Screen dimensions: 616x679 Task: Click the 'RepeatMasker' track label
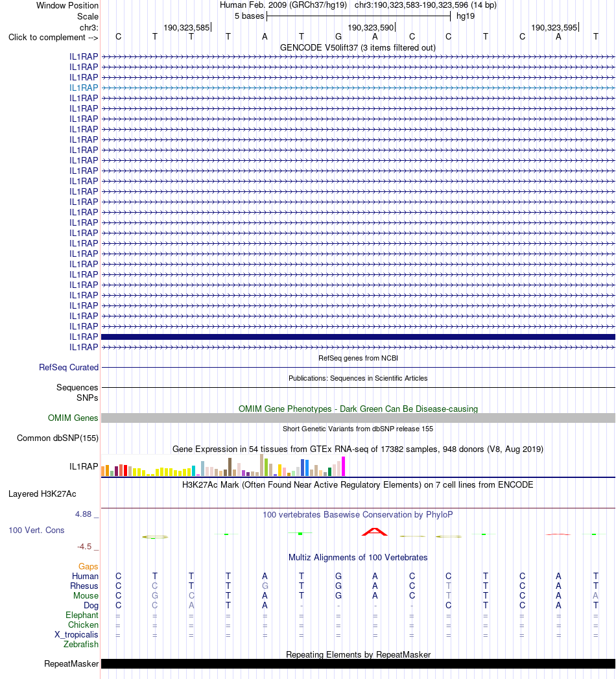click(71, 664)
